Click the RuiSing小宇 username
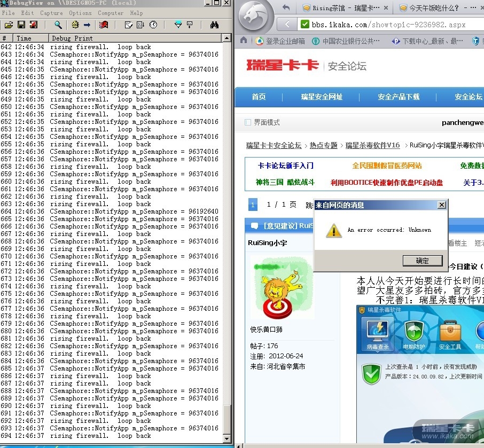This screenshot has width=484, height=448. 267,243
